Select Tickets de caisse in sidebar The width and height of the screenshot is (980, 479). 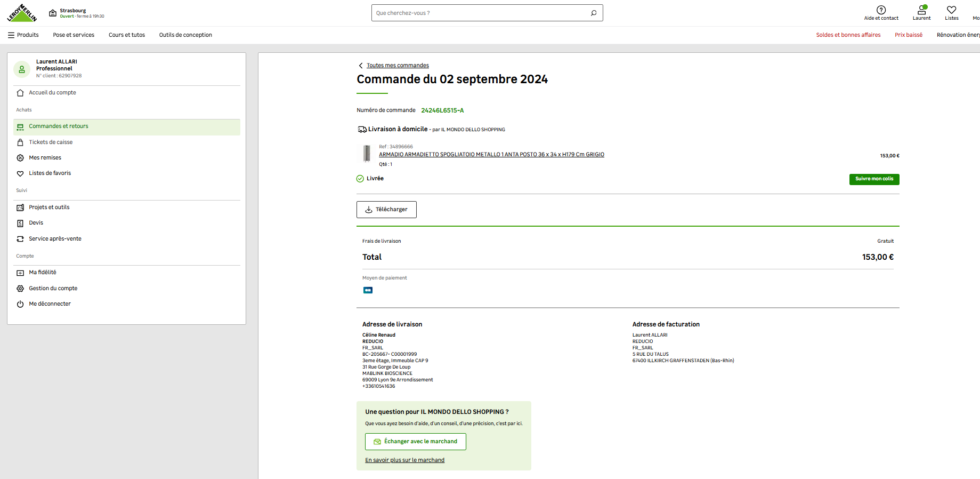(51, 142)
